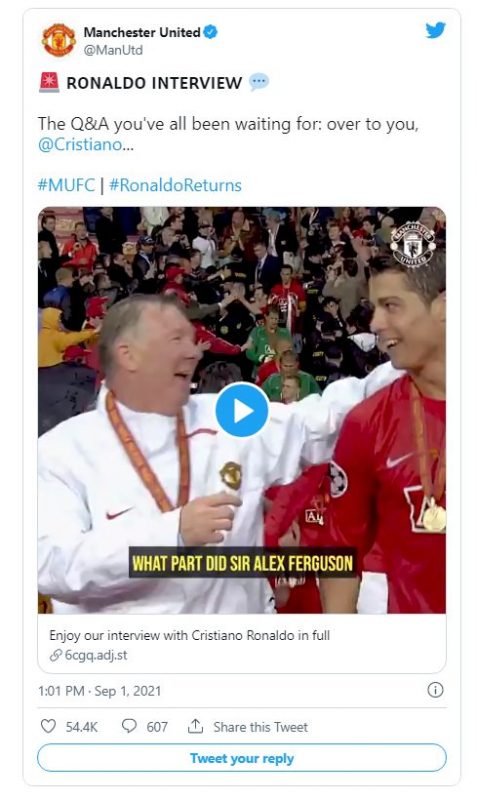
Task: Click the @ManUtd handle
Action: click(113, 50)
